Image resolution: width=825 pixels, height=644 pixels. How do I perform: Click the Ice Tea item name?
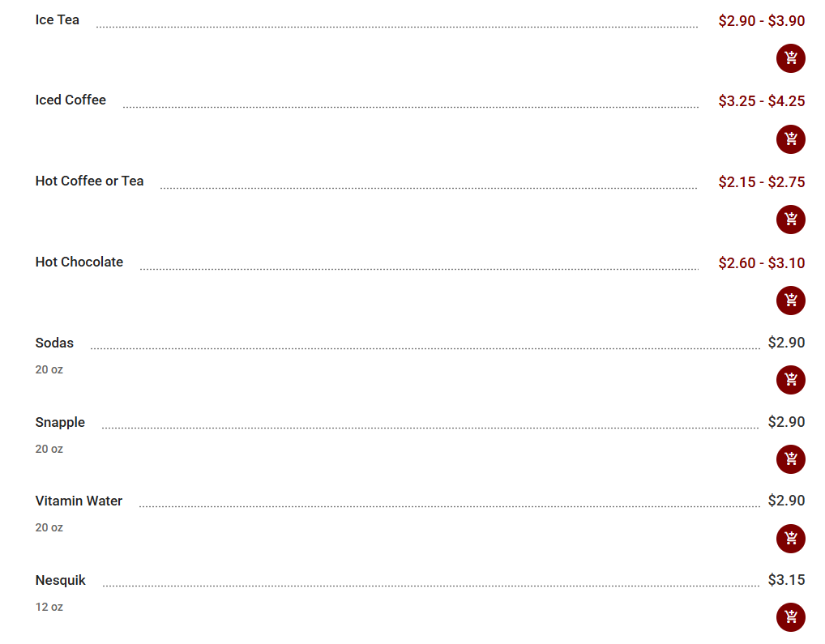(58, 20)
